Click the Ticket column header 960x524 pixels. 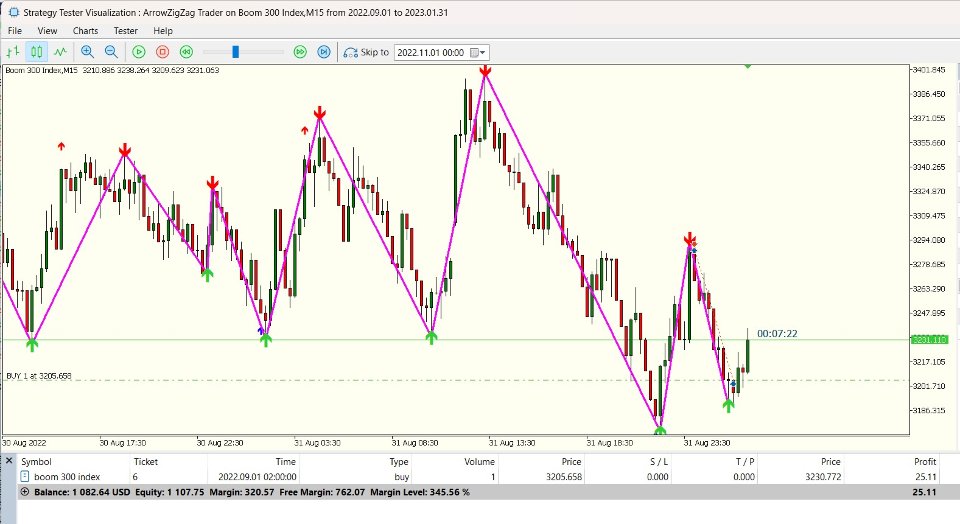tap(146, 462)
